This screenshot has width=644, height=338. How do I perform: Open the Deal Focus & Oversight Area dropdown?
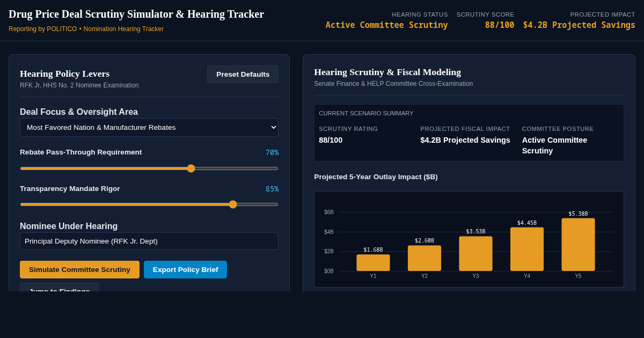tap(149, 127)
